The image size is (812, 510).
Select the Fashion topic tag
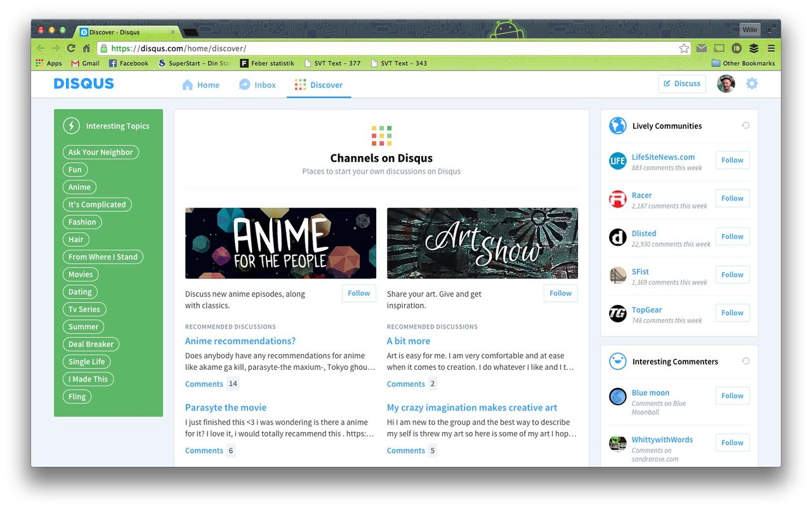(82, 222)
